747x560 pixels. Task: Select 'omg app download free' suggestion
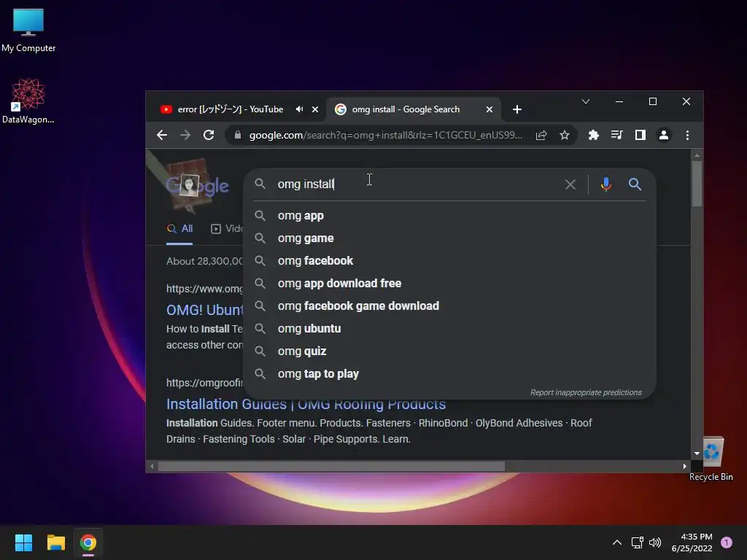pyautogui.click(x=449, y=284)
